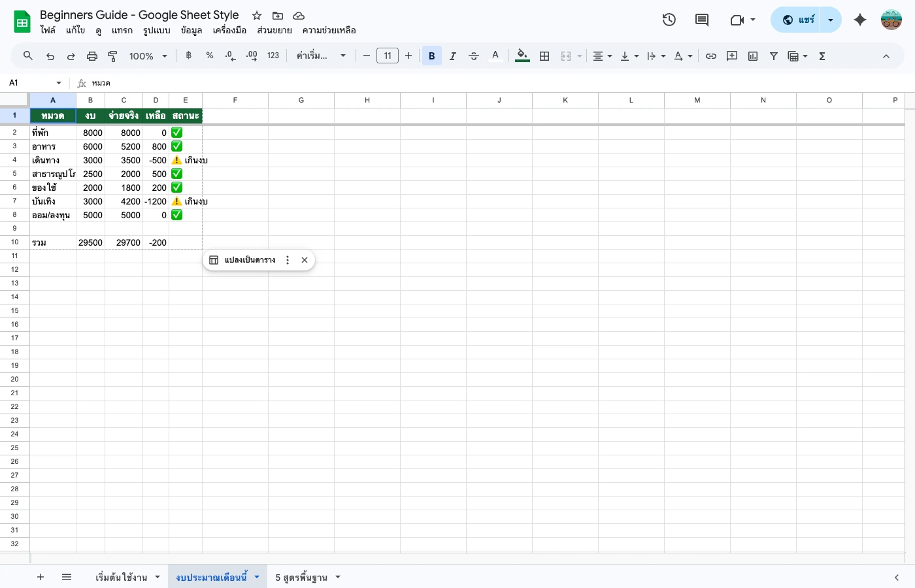The image size is (915, 588).
Task: Open the functions menu via the Σ icon
Action: pyautogui.click(x=822, y=56)
